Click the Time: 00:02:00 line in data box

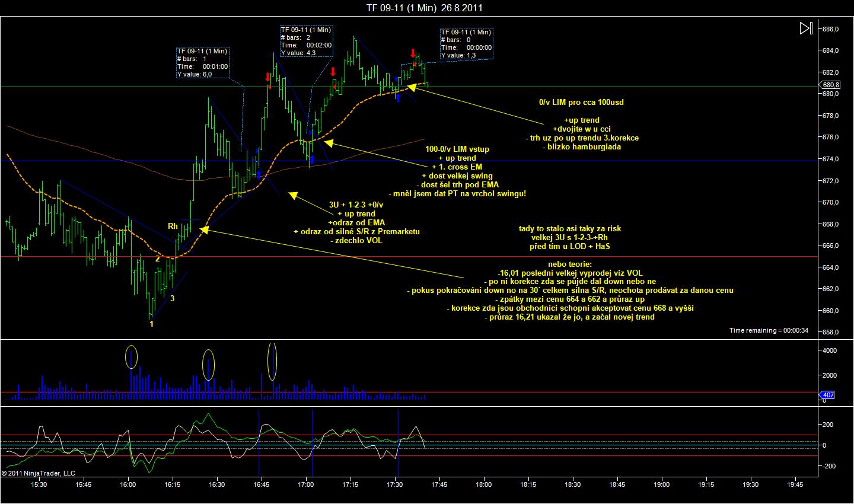(306, 45)
